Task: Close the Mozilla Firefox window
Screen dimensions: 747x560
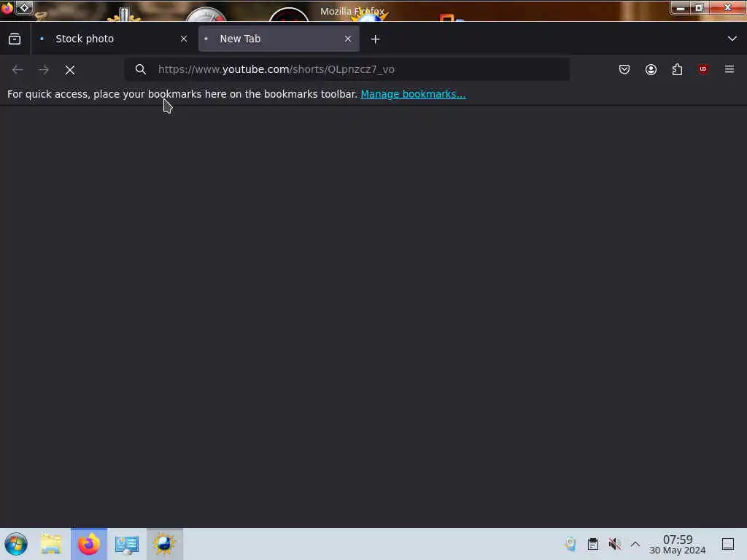Action: 727,8
